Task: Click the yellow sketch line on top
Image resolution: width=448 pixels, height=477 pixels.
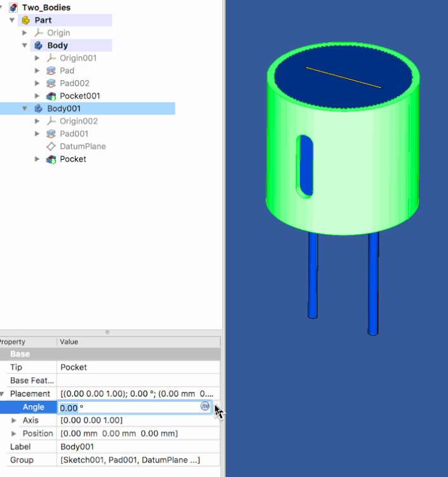Action: [343, 77]
